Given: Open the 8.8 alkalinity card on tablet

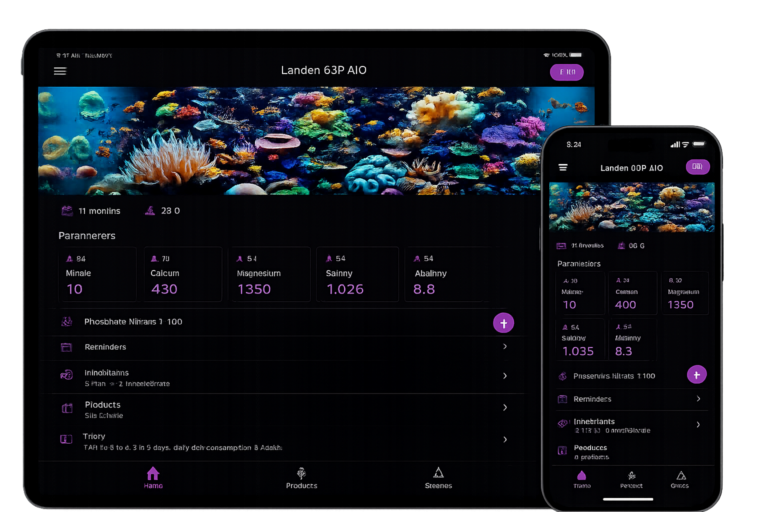Looking at the screenshot, I should (x=448, y=274).
